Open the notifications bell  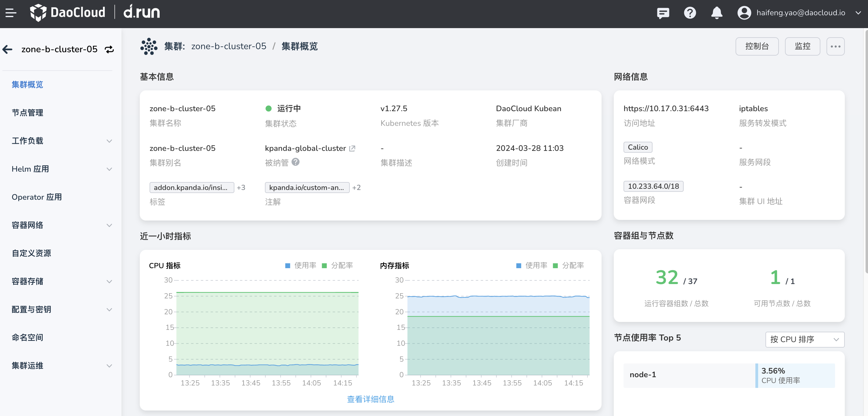click(717, 13)
